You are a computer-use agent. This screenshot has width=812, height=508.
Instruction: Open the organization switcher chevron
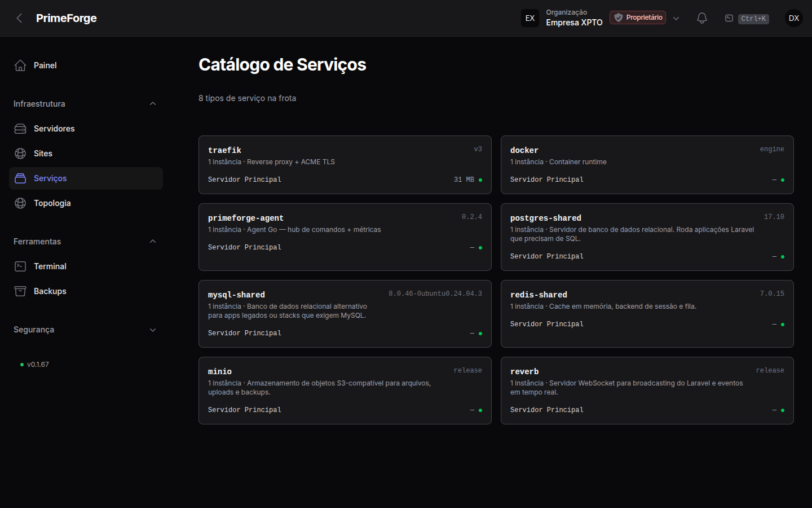(676, 18)
